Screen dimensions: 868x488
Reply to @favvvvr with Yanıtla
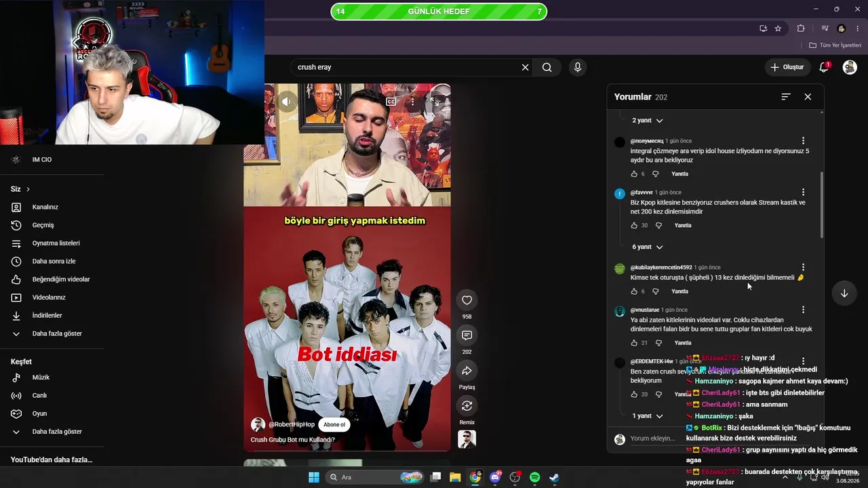pos(683,226)
